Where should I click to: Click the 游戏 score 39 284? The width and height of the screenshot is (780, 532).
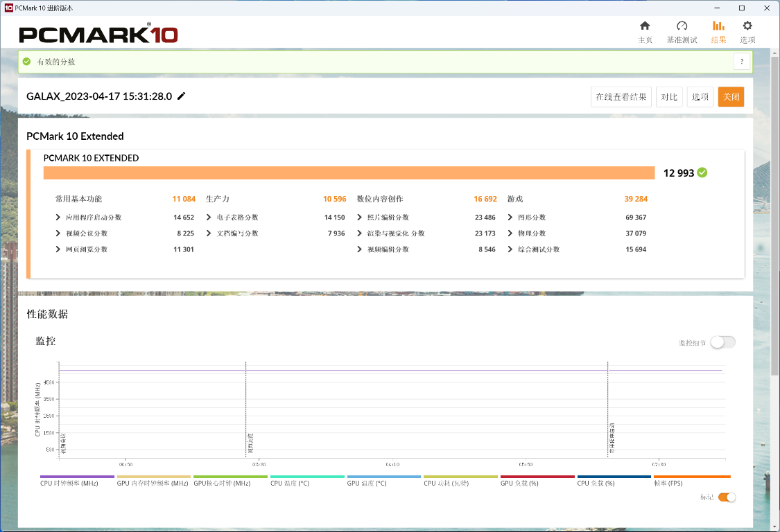636,199
